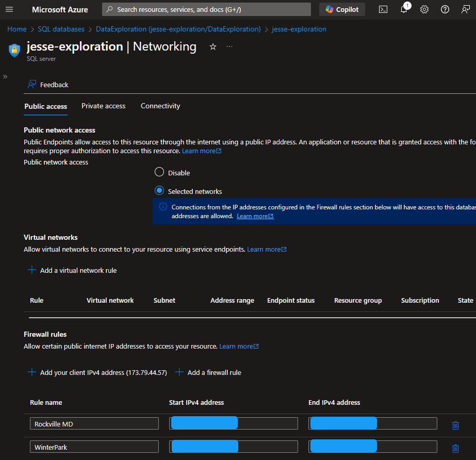Click the Endpoint status column header
This screenshot has height=460, width=476.
[291, 300]
